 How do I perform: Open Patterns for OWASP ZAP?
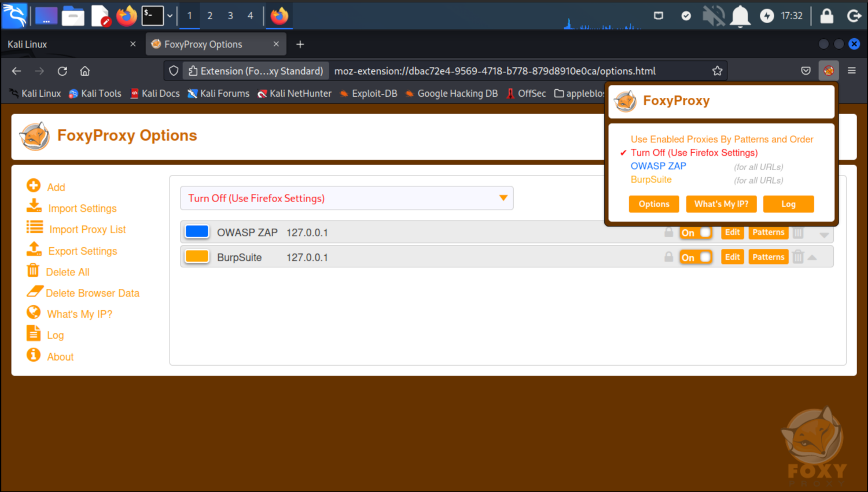[768, 232]
